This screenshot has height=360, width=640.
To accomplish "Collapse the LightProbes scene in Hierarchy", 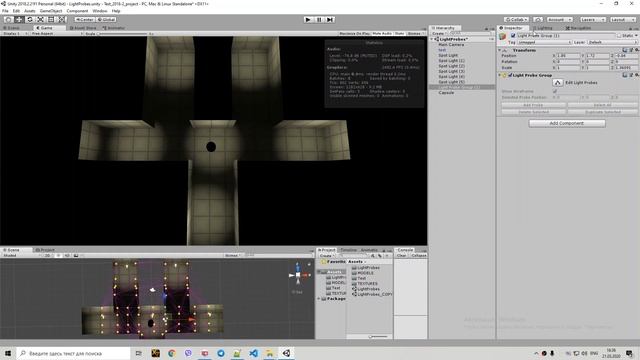I will pyautogui.click(x=432, y=39).
